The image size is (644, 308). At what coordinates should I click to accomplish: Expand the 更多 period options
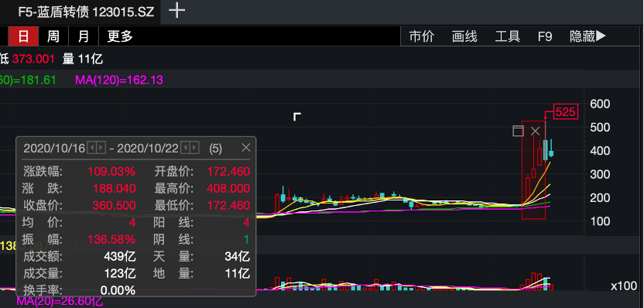[x=120, y=36]
